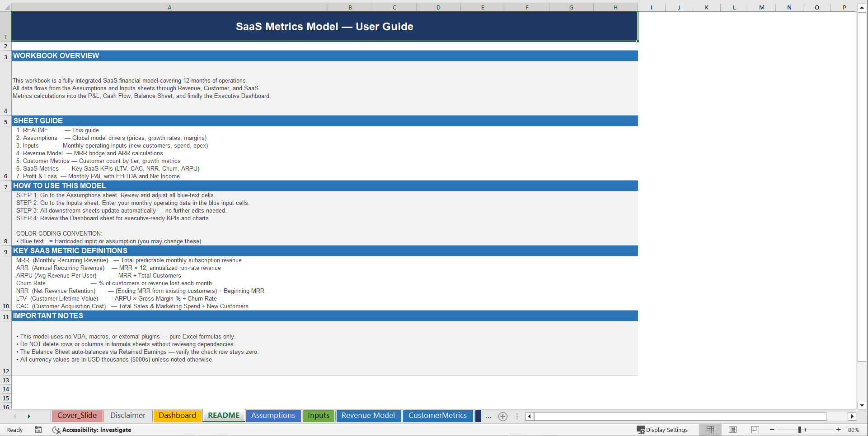Switch to the Assumptions tab
Screen dimensions: 868x436
(x=273, y=416)
